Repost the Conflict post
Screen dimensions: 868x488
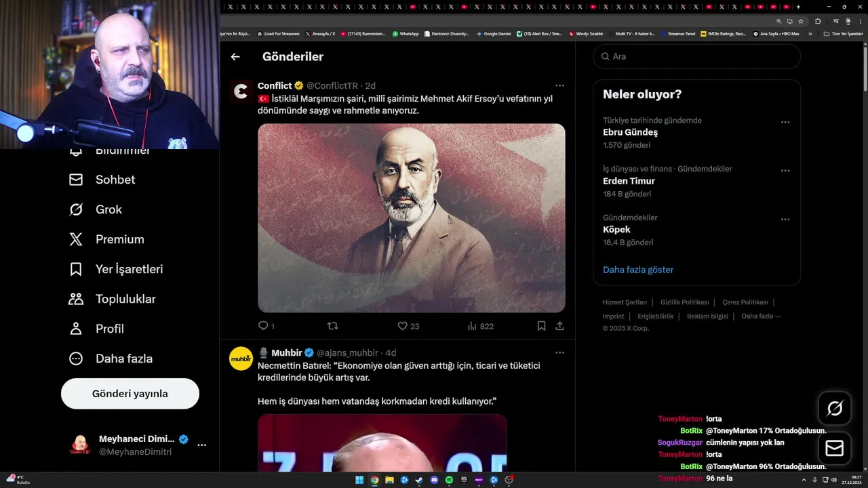point(332,326)
